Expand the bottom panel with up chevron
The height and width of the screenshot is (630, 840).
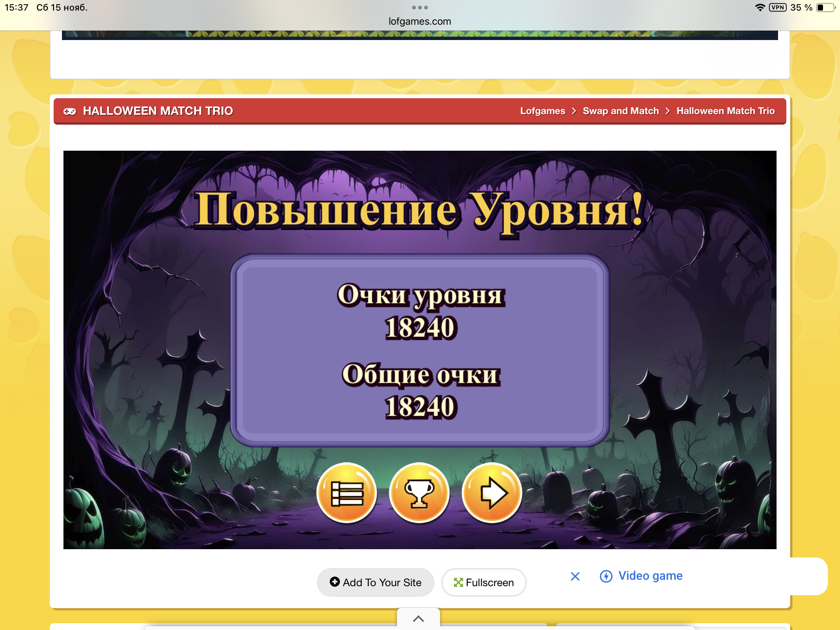(418, 619)
